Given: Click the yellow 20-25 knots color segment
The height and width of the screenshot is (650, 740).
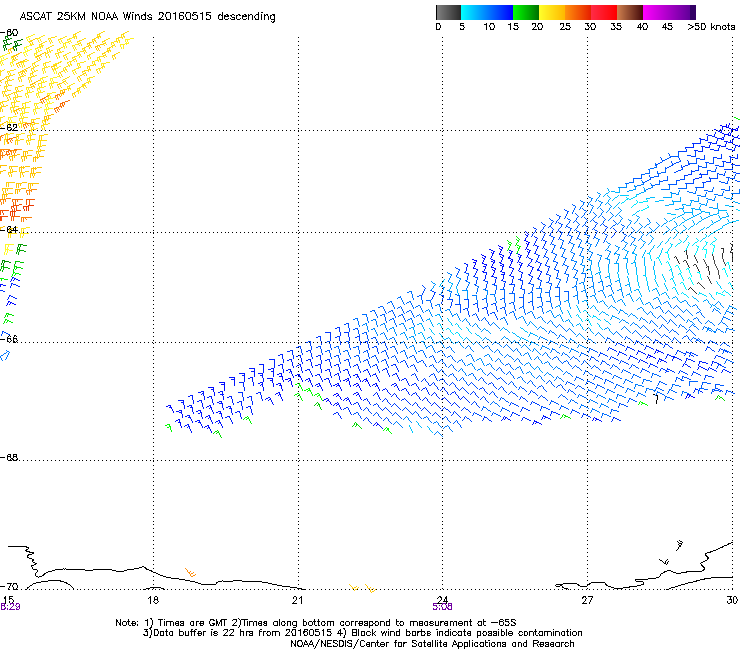Looking at the screenshot, I should (x=552, y=12).
